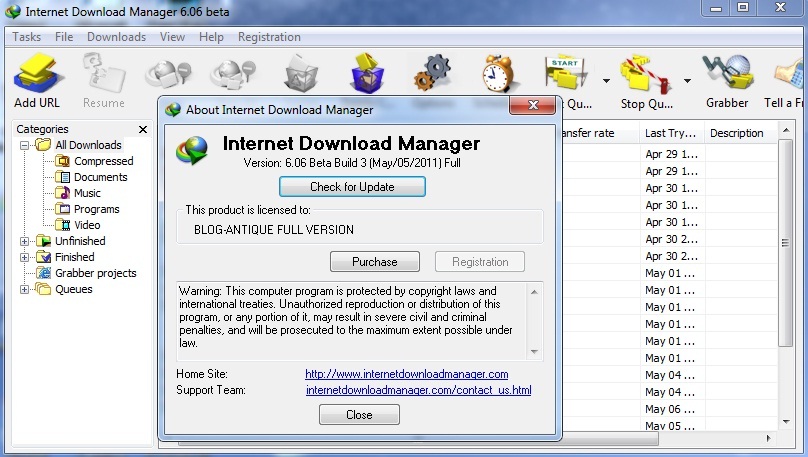Open the Grabber tool icon
This screenshot has height=457, width=808.
727,72
